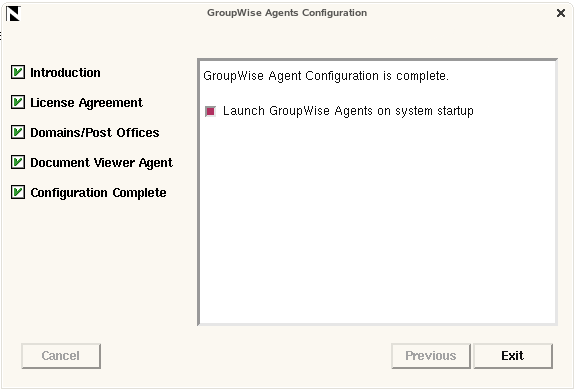
Task: Close the GroupWise Agents Configuration window
Action: (x=561, y=13)
